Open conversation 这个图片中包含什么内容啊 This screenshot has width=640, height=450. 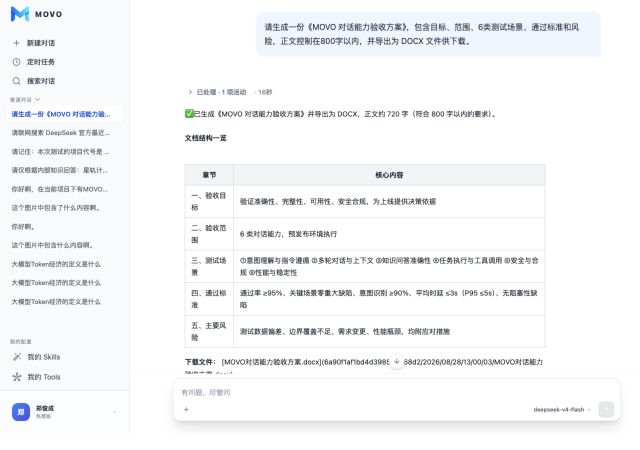(53, 245)
